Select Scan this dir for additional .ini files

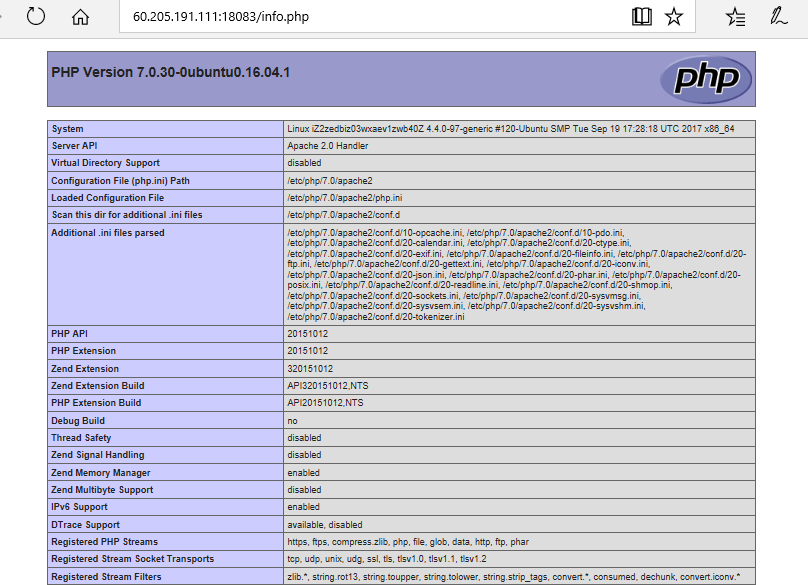coord(127,215)
